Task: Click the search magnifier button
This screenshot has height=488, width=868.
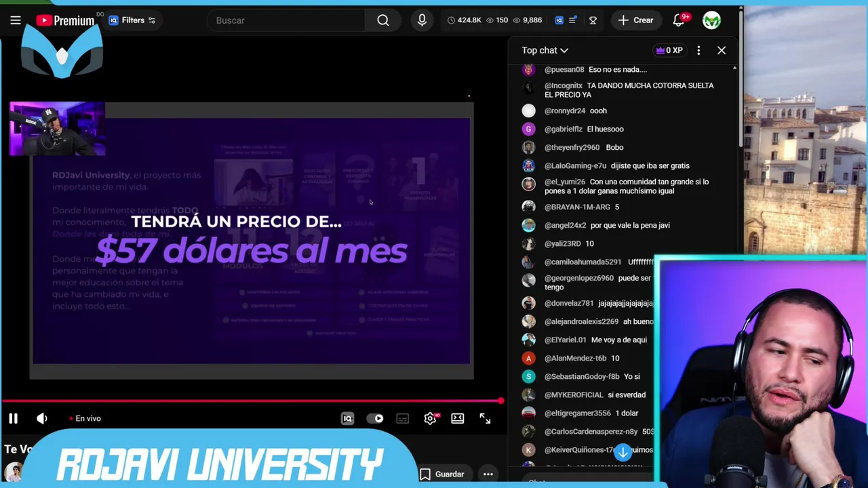Action: [383, 20]
